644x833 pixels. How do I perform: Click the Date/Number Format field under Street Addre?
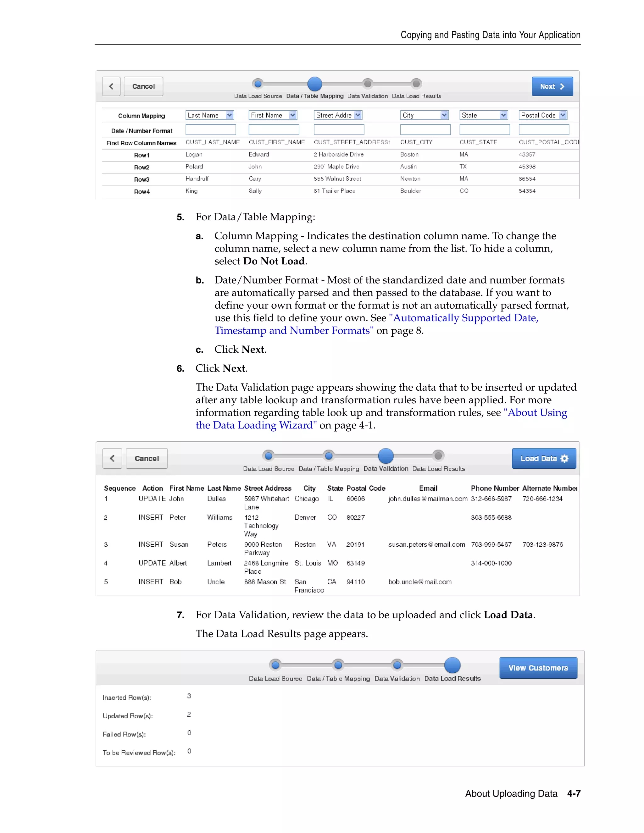click(339, 130)
